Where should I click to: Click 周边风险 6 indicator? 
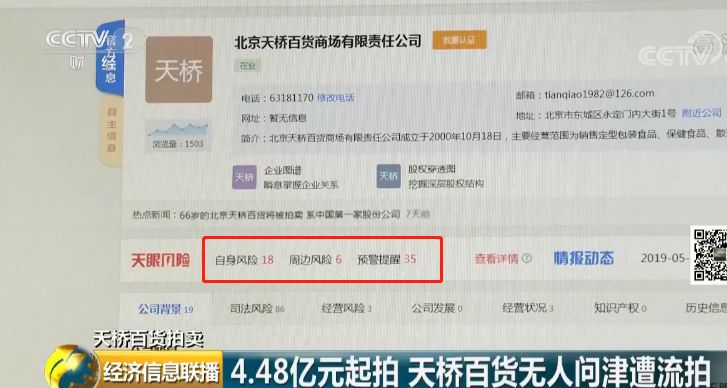[315, 260]
